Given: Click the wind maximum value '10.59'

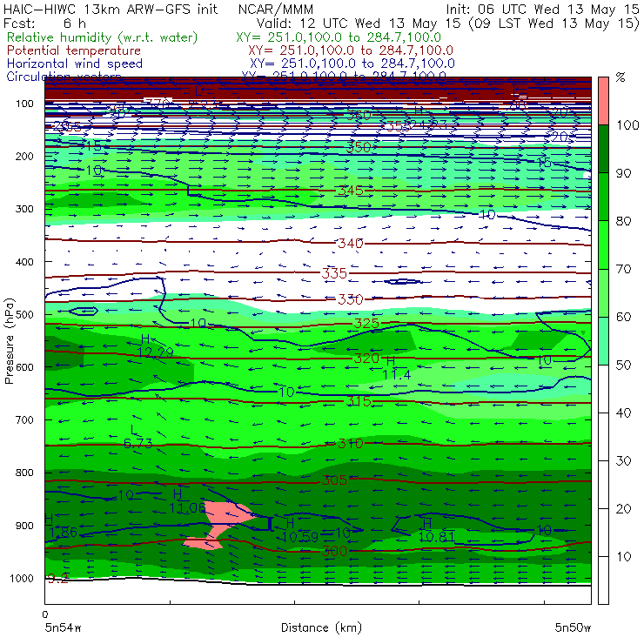Looking at the screenshot, I should pos(300,537).
